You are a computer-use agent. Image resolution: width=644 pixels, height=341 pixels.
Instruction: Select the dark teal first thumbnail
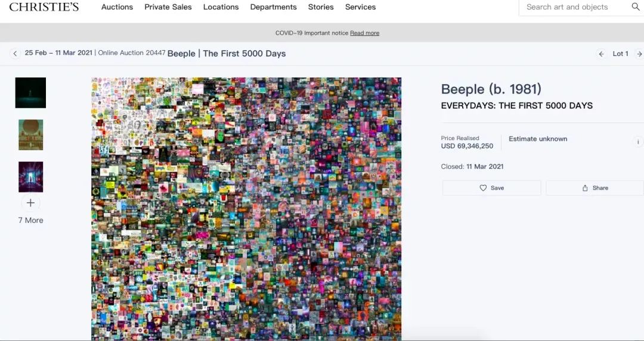(30, 93)
